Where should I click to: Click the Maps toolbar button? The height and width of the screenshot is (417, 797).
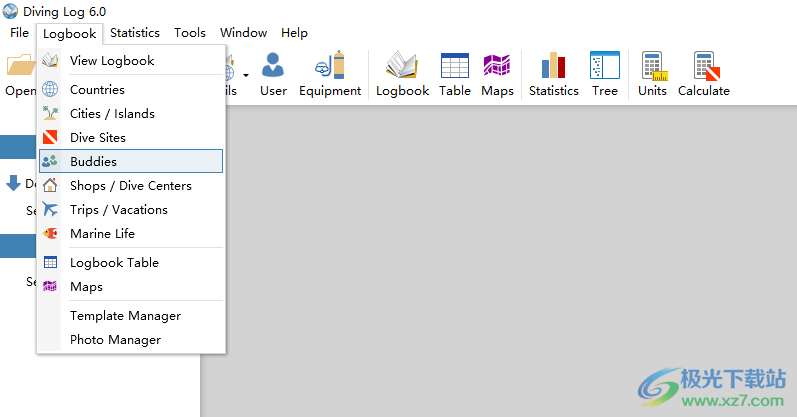(x=497, y=75)
